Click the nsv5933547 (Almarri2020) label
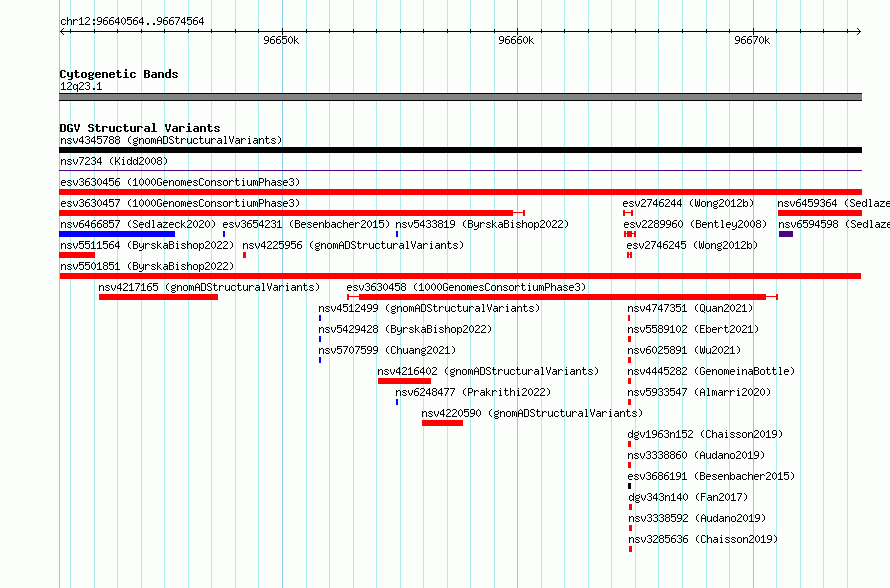Image resolution: width=890 pixels, height=588 pixels. click(699, 392)
